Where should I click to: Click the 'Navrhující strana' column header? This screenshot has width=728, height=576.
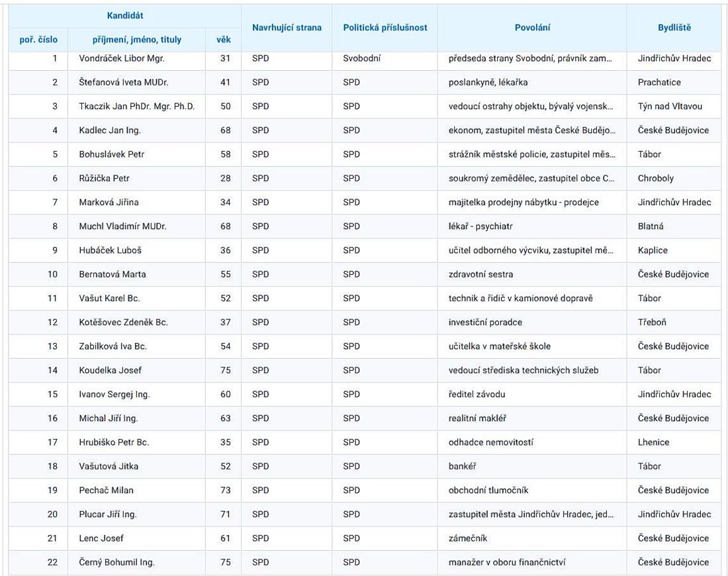287,28
